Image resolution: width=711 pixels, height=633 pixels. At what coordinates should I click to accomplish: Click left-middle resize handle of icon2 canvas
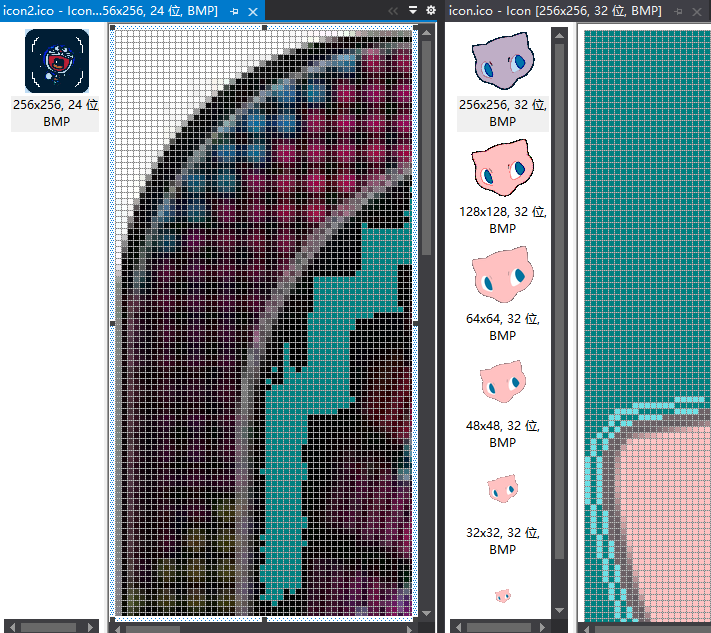[113, 324]
